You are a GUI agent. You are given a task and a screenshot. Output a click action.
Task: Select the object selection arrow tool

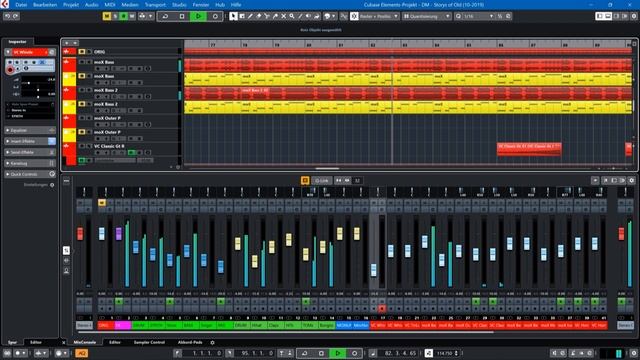tap(233, 16)
